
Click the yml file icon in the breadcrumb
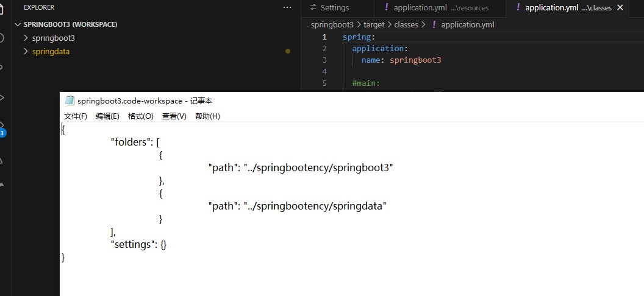(434, 25)
